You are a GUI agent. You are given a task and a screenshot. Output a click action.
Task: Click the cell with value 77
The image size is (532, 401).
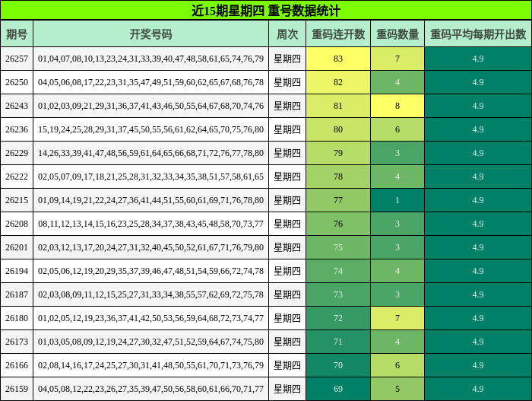(338, 200)
